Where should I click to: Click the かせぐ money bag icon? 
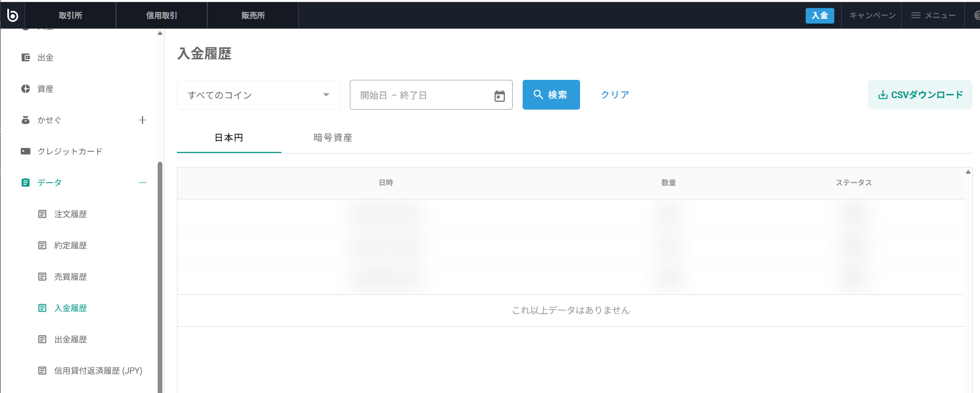coord(26,120)
